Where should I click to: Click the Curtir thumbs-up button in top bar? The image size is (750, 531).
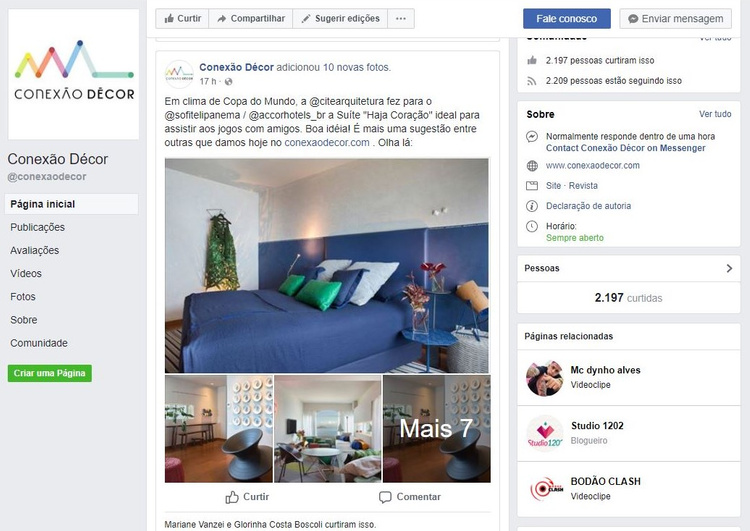pyautogui.click(x=182, y=19)
